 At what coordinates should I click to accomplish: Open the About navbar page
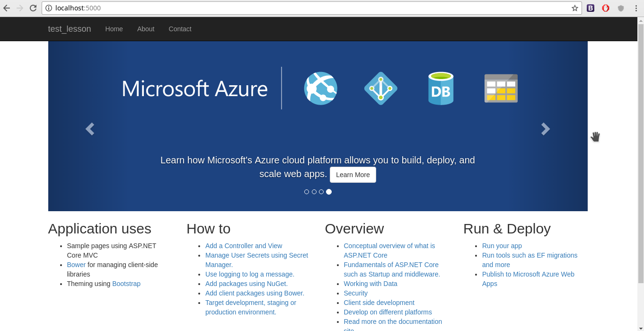point(146,29)
